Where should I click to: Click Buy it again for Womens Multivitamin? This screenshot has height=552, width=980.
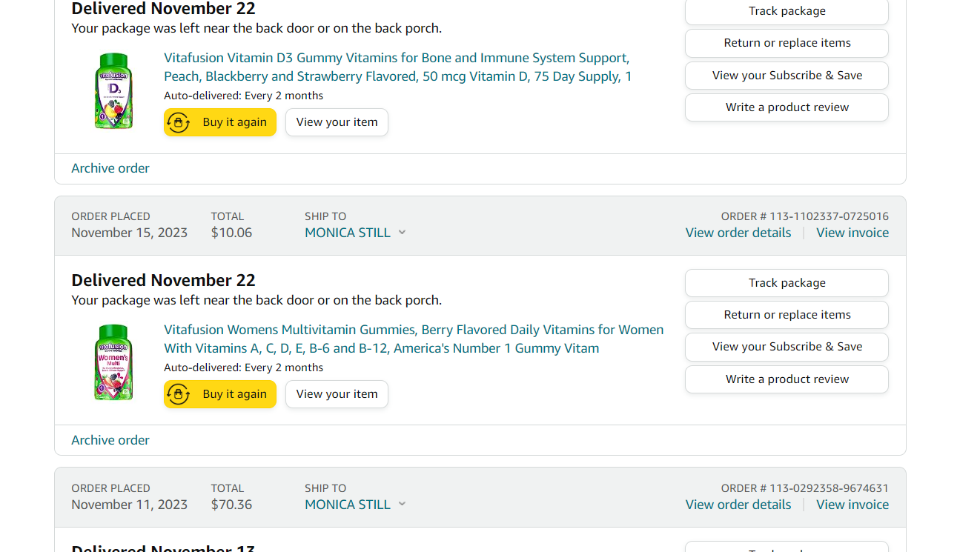pos(220,394)
